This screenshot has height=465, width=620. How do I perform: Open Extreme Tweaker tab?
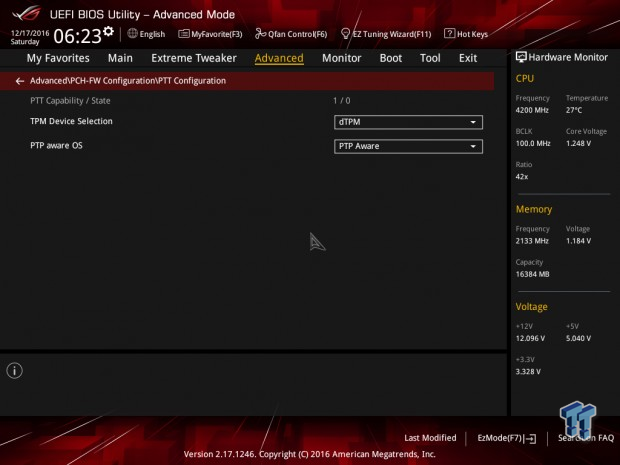coord(194,58)
